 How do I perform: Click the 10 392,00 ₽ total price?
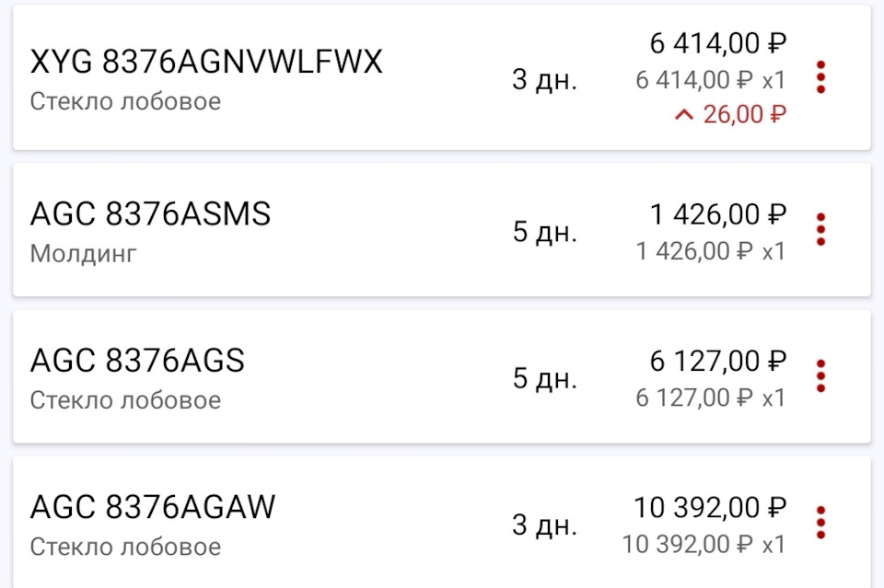709,507
